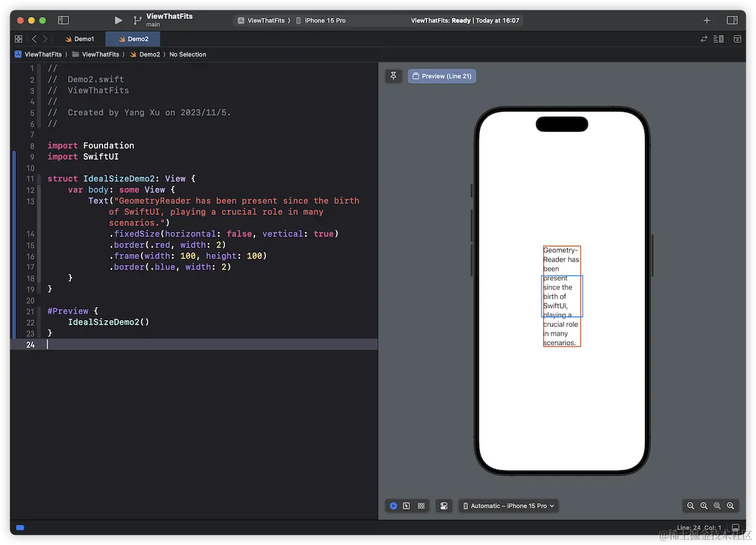
Task: Select the Demo2 editor tab
Action: [x=133, y=39]
